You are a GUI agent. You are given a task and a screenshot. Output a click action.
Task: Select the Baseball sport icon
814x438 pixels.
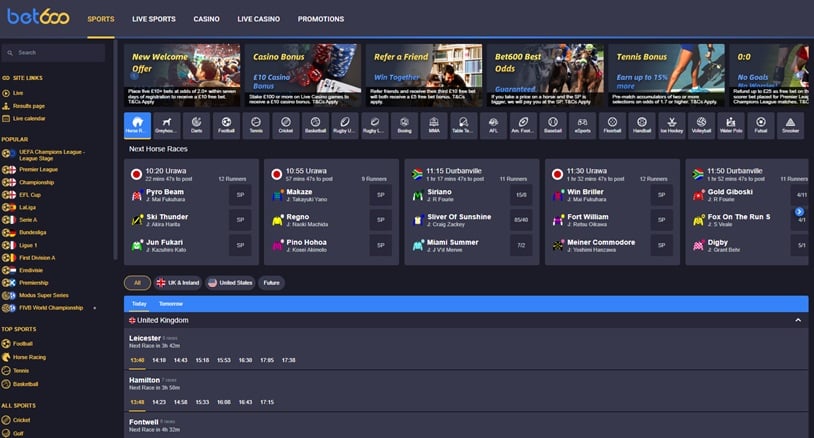553,125
